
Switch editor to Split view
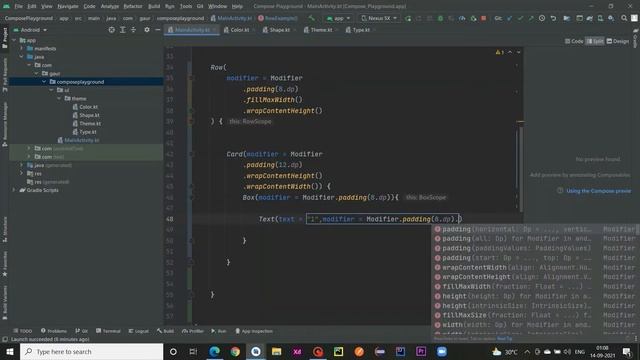point(595,41)
